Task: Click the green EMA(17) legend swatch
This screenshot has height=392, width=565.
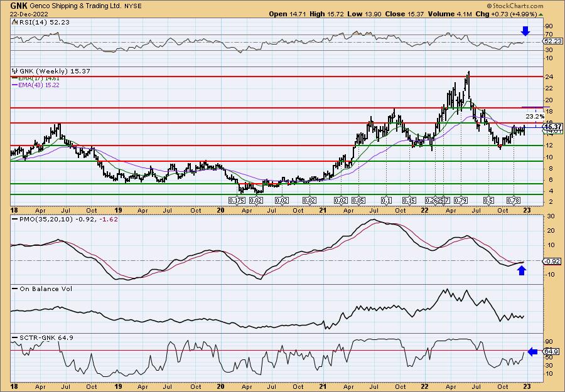Action: tap(15, 78)
